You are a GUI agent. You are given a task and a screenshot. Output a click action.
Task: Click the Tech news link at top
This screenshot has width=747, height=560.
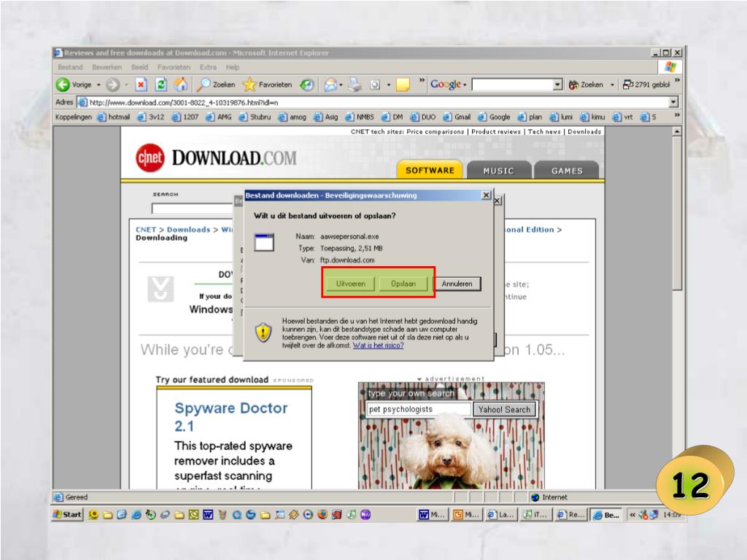544,131
